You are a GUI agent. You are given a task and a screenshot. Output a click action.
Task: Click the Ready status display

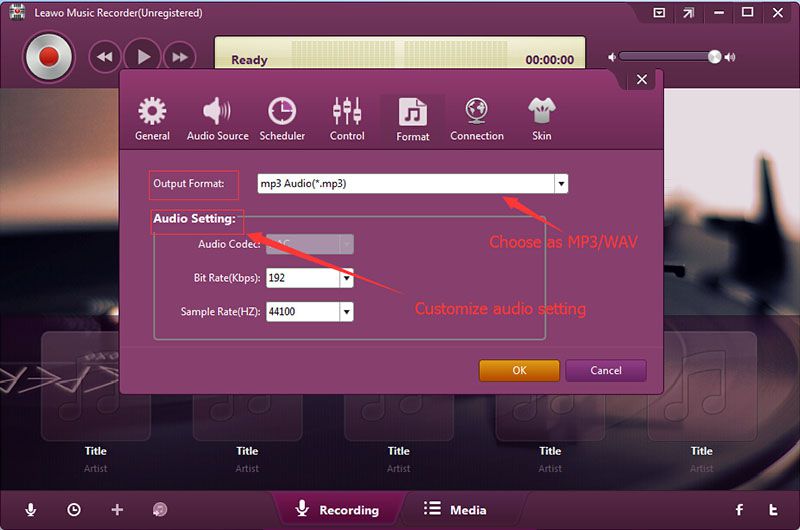point(249,60)
